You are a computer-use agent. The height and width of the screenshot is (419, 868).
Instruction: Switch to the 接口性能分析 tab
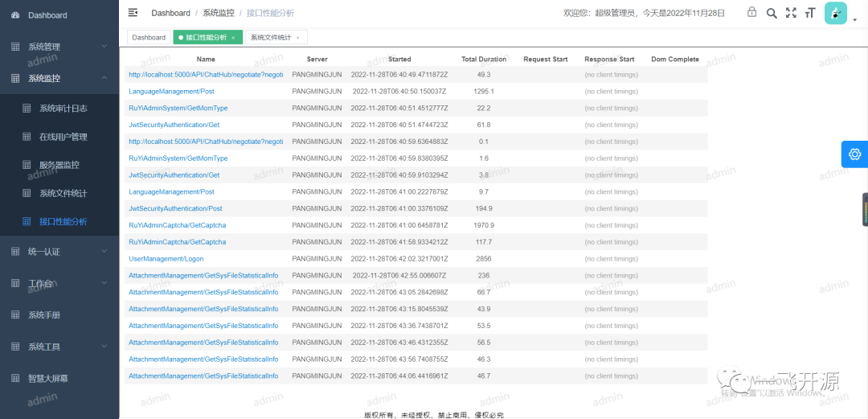pos(207,37)
